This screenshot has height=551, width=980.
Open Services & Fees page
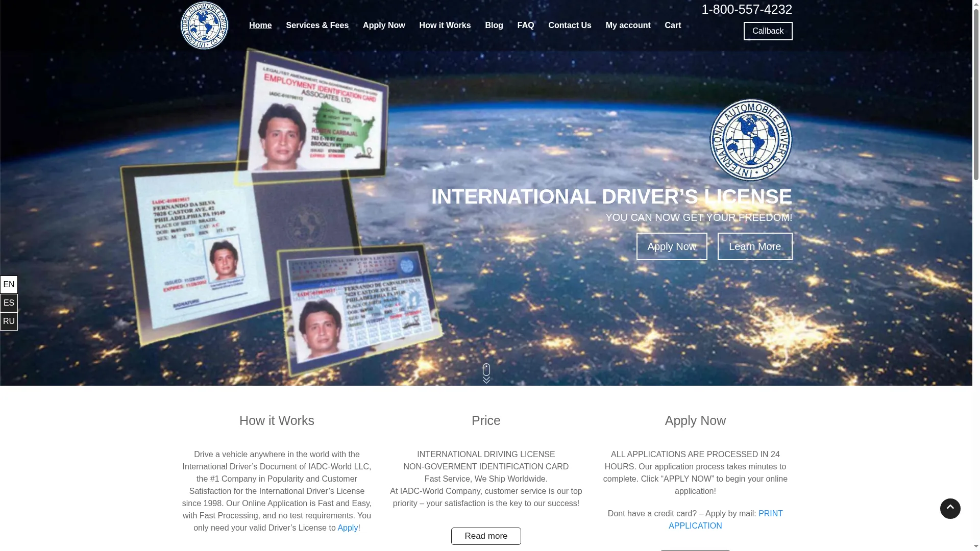pos(317,26)
